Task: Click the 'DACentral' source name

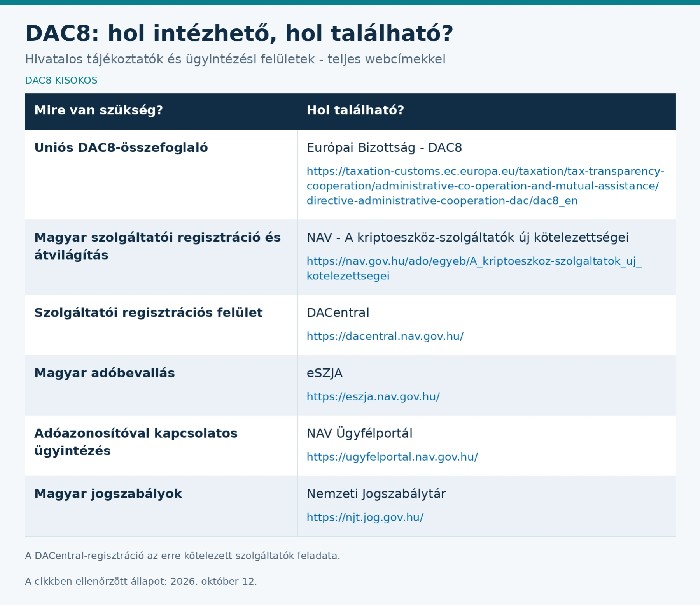Action: tap(338, 313)
